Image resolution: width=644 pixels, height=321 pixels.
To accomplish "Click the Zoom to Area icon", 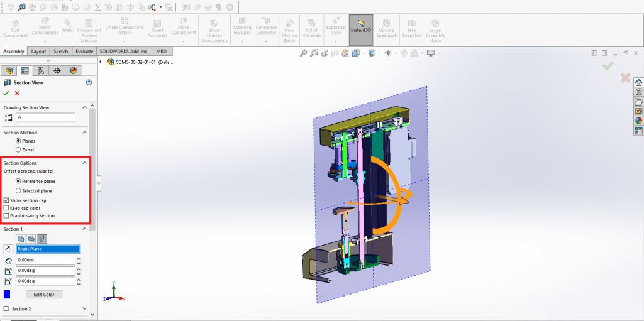I will click(x=314, y=53).
